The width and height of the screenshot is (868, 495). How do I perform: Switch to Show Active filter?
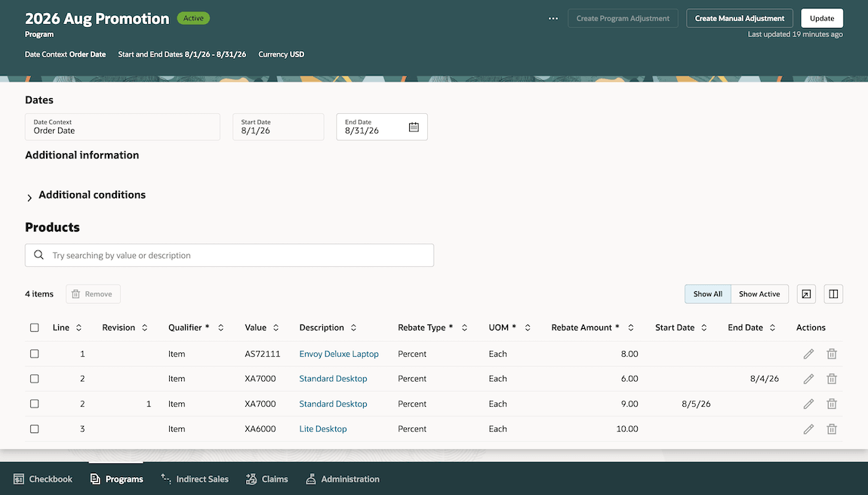click(759, 294)
